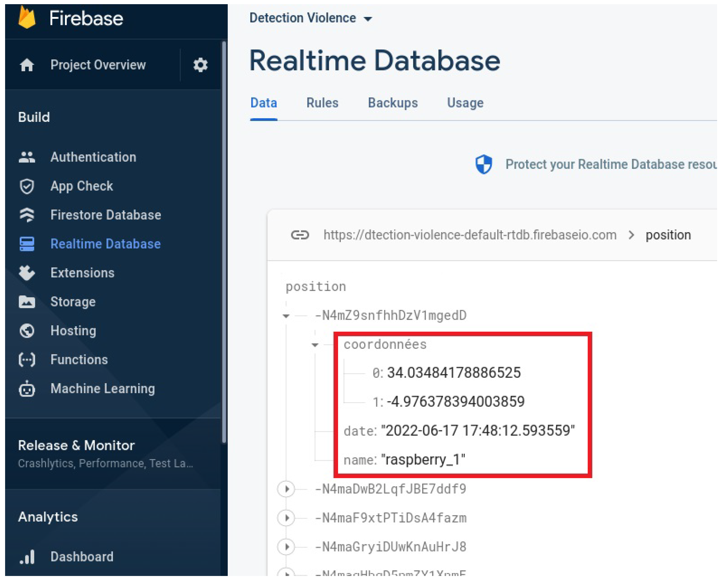This screenshot has width=728, height=582.
Task: Open App Check in the sidebar
Action: point(82,186)
